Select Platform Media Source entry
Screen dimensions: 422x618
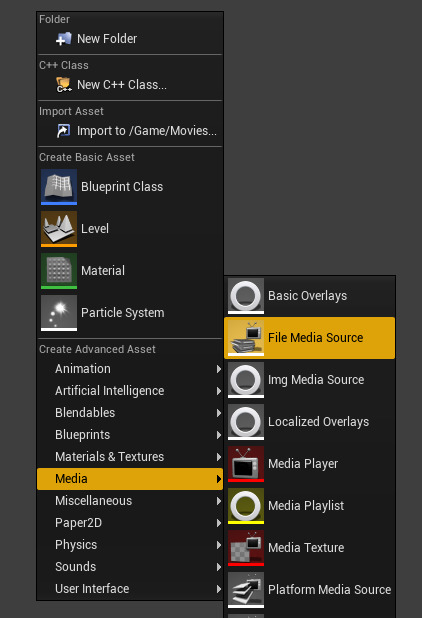[310, 590]
